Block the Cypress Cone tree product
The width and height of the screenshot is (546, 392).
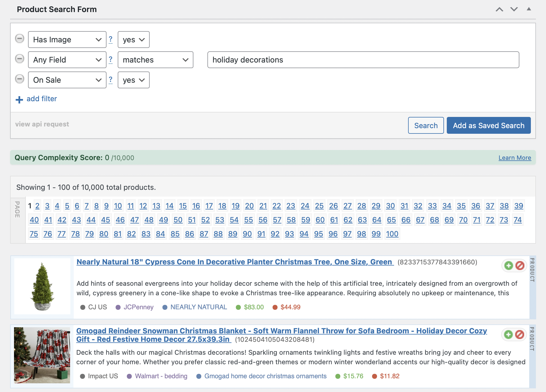[x=520, y=265]
